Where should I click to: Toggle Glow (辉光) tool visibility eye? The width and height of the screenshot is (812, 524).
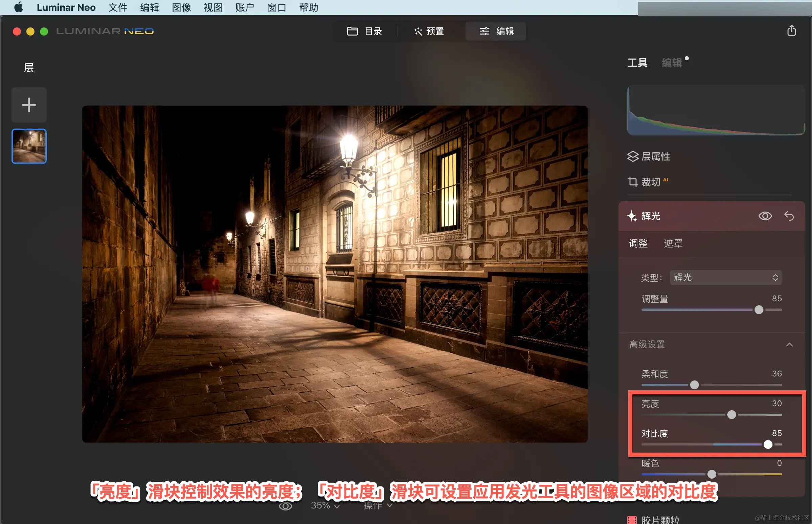tap(765, 216)
